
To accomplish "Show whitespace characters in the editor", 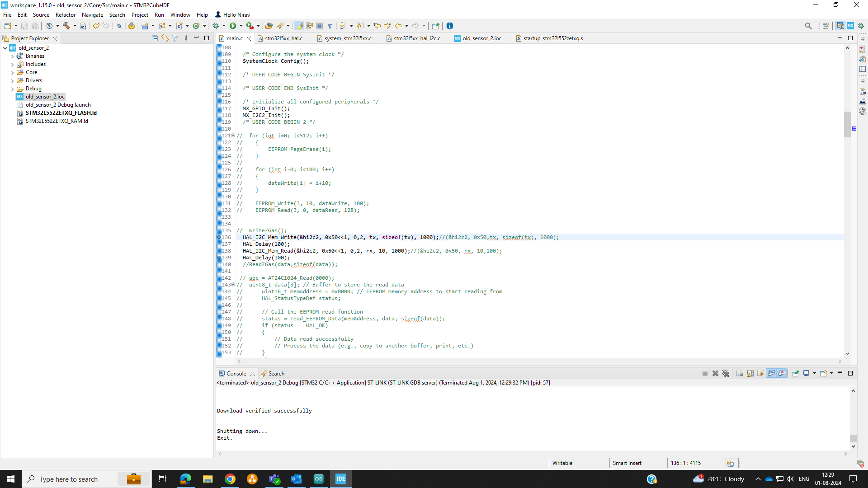I will (330, 26).
